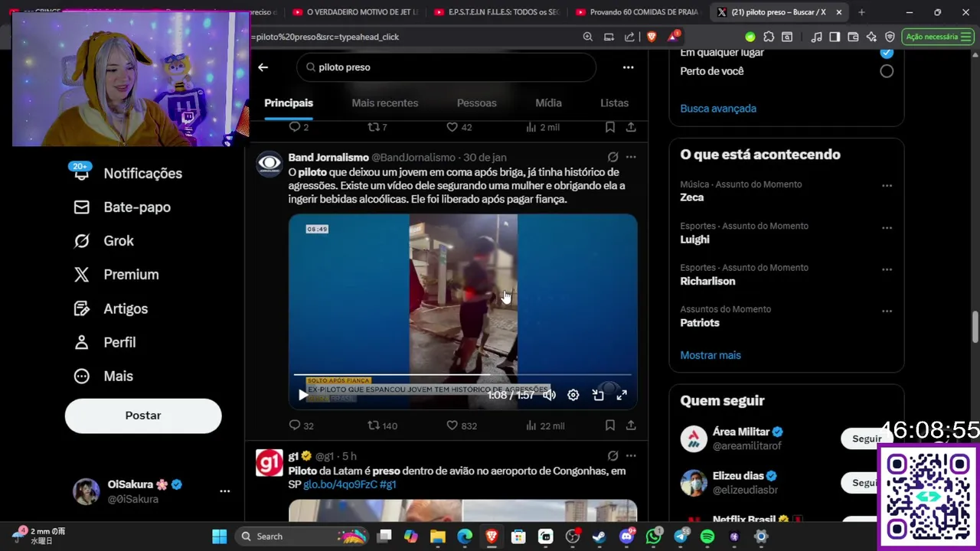Open Brave Leo AI sparkle icon
Image resolution: width=980 pixels, height=551 pixels.
click(871, 37)
